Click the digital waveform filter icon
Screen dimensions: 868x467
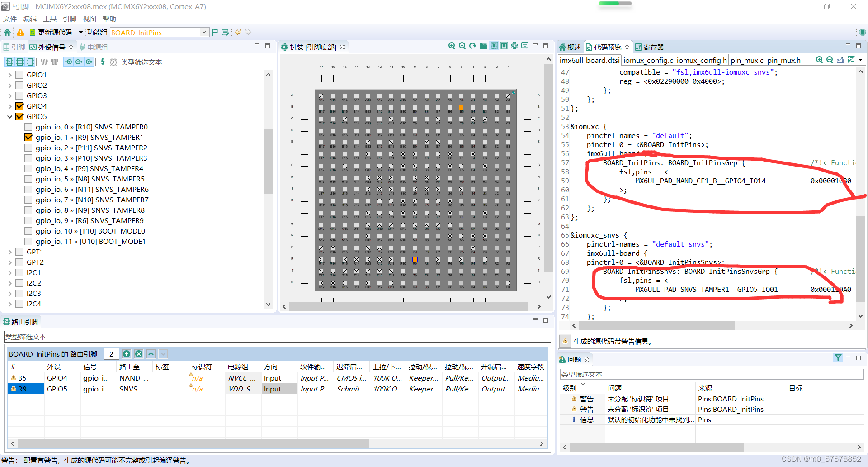pos(55,62)
